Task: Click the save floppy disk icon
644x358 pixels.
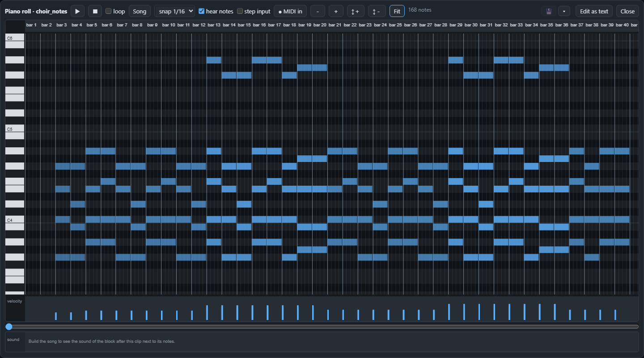Action: point(549,11)
